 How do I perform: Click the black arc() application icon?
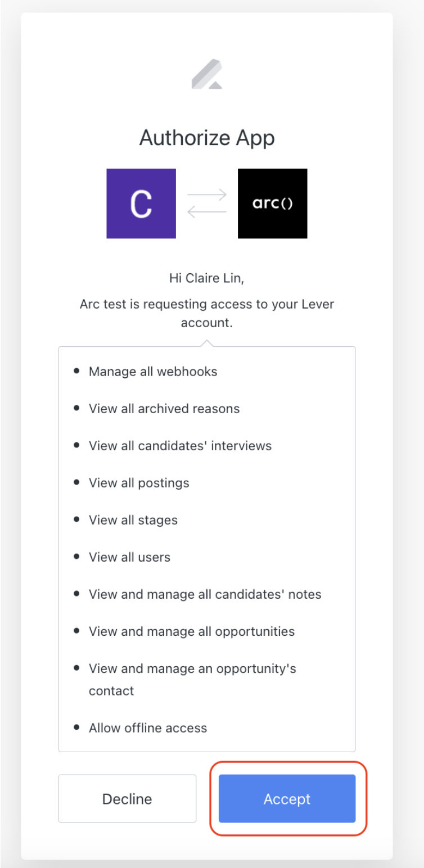pos(272,203)
